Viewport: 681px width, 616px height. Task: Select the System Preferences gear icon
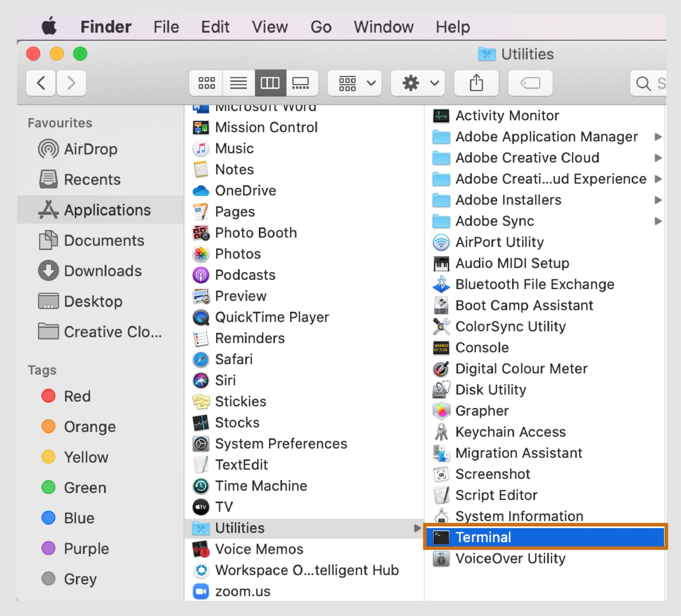click(x=201, y=444)
